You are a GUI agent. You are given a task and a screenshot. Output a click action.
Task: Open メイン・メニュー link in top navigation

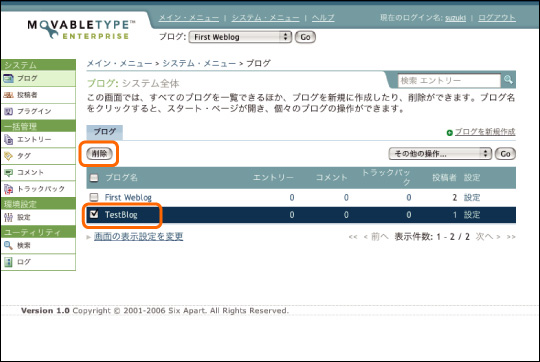click(x=189, y=18)
